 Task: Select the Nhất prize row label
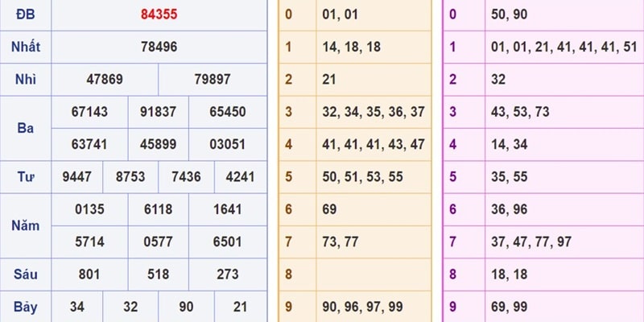tap(25, 47)
